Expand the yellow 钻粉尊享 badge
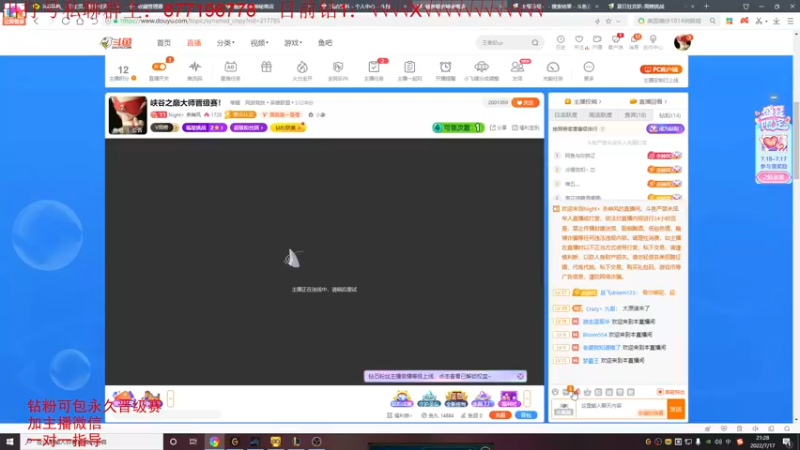 288,128
